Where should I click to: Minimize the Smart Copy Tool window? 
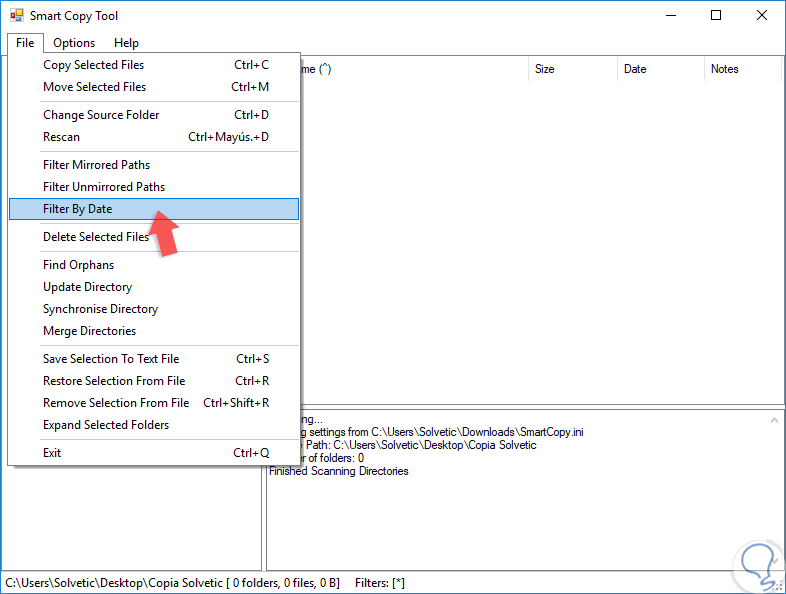point(671,16)
